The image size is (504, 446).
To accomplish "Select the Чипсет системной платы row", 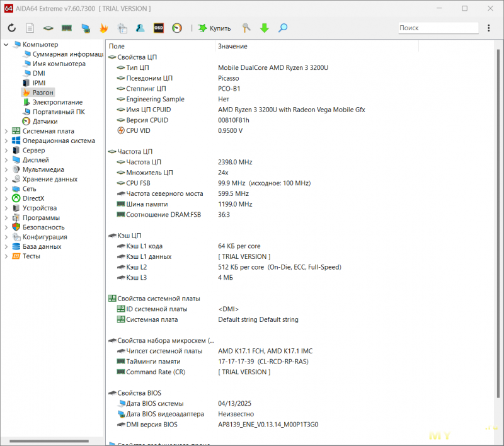I will coord(214,352).
